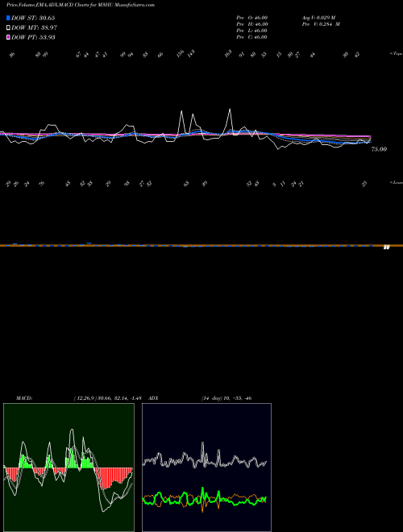
Task: Select the DOW PT: 53.93 legend text
Action: 33,37
